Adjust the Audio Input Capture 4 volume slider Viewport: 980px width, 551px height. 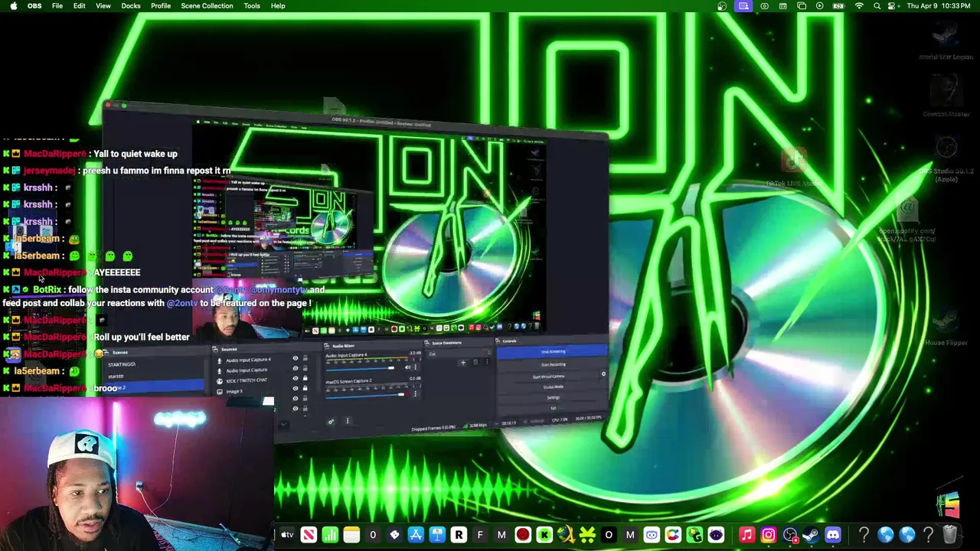(360, 368)
